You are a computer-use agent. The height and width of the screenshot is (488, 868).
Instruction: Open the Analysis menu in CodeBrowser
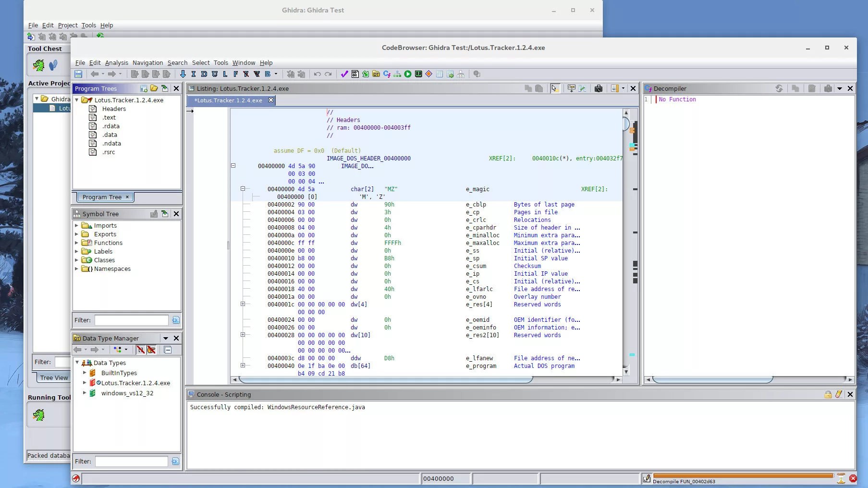(117, 62)
